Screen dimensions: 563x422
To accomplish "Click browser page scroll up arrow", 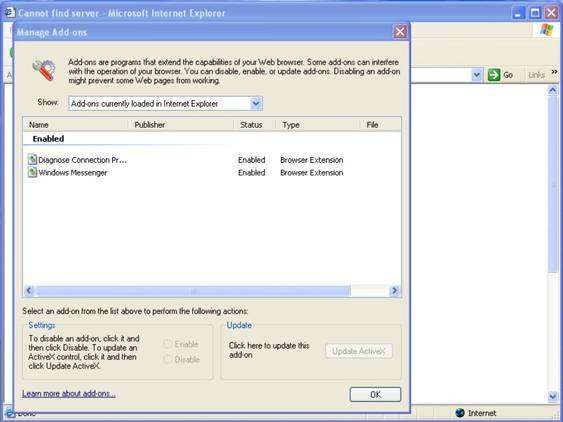I will (x=553, y=90).
